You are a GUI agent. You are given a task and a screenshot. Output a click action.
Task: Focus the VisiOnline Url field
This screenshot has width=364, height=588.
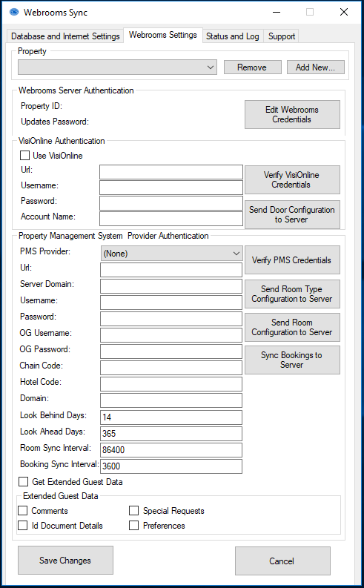click(171, 172)
